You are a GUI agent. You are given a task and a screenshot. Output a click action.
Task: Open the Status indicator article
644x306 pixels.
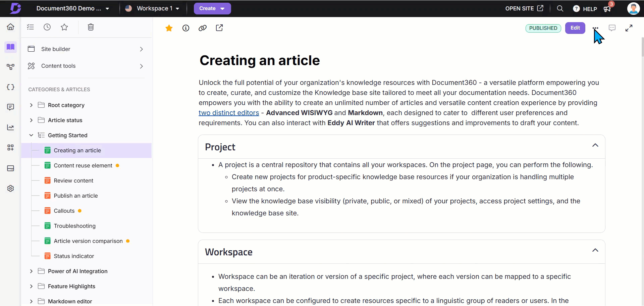click(74, 256)
